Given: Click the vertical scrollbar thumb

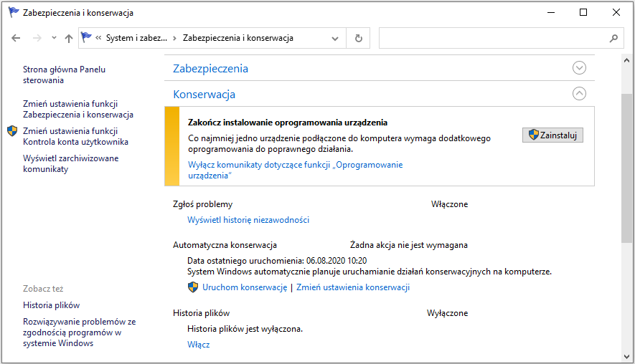Looking at the screenshot, I should coord(626,168).
